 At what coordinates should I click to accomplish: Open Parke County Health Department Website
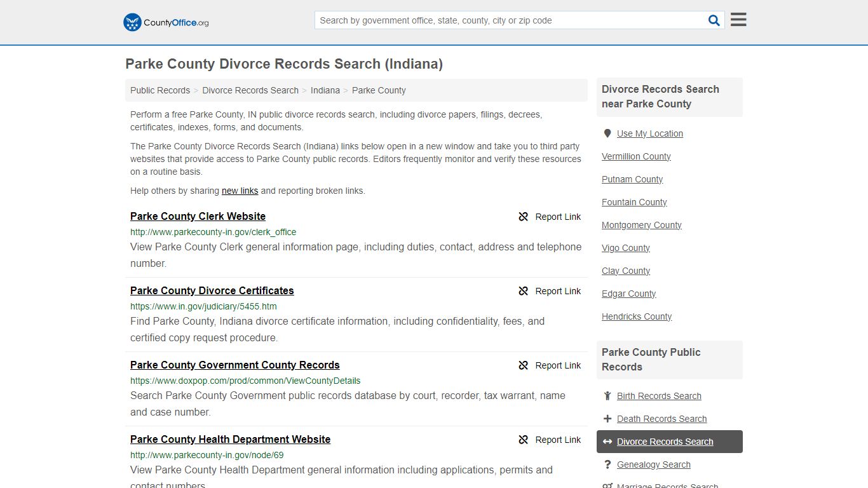231,439
